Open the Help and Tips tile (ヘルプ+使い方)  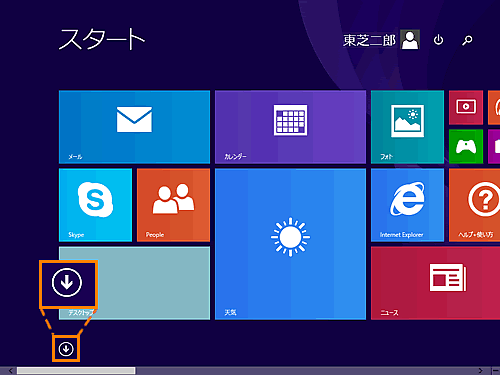(474, 205)
